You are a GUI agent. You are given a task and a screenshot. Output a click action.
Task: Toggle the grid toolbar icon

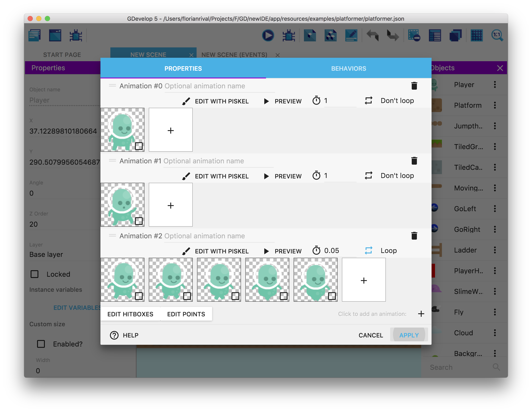(x=477, y=36)
